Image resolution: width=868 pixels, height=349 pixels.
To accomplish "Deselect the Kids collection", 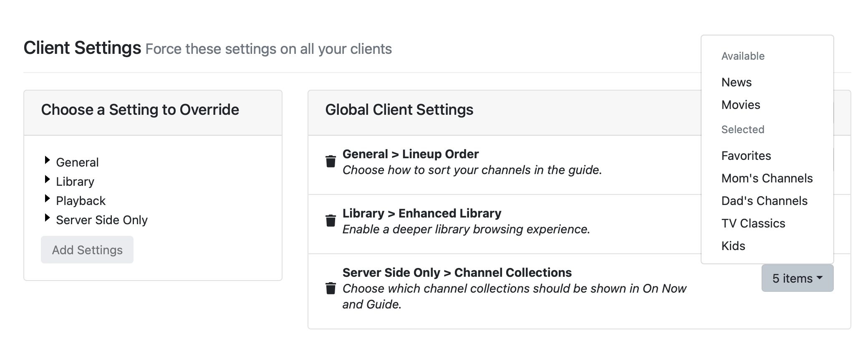I will 733,246.
